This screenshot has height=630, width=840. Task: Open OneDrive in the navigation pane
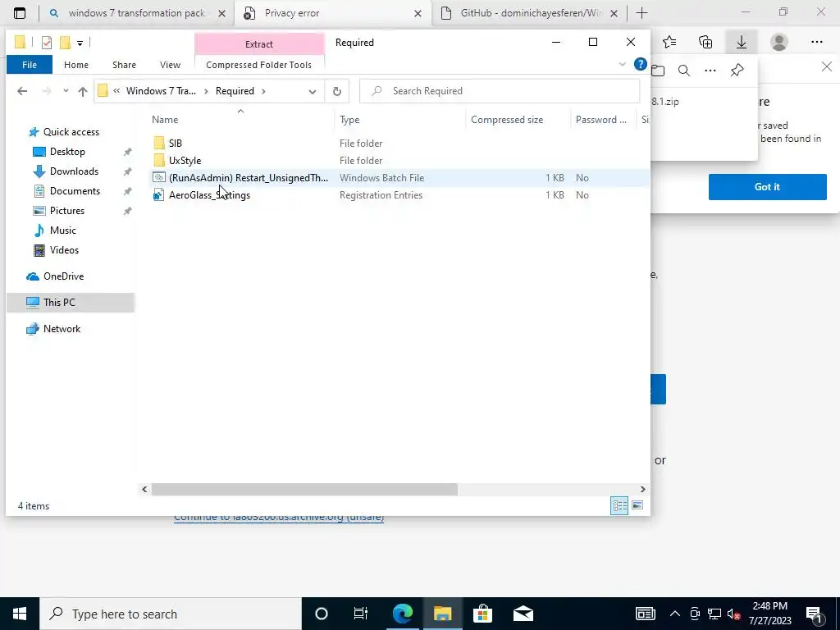(x=63, y=276)
